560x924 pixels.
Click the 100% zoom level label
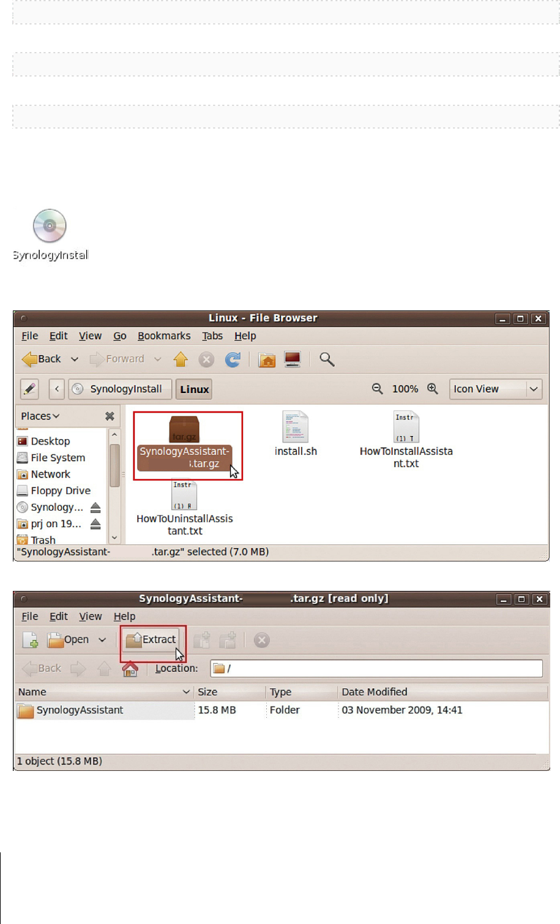405,389
